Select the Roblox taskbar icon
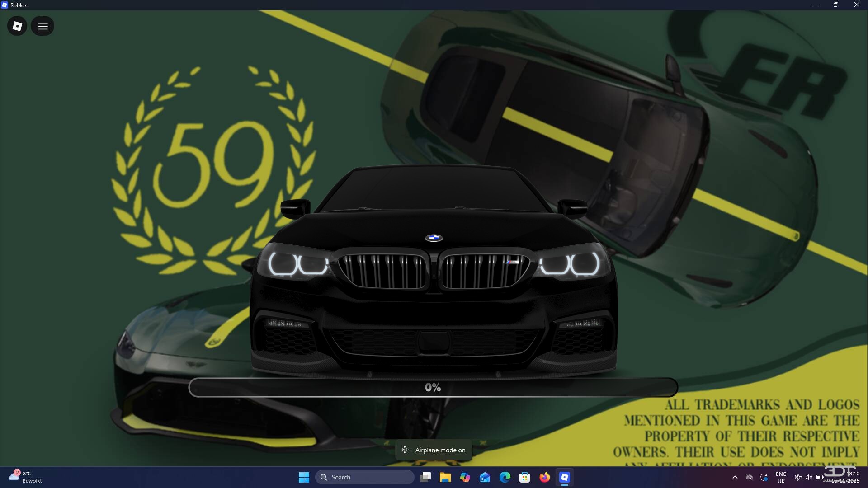 [x=565, y=477]
